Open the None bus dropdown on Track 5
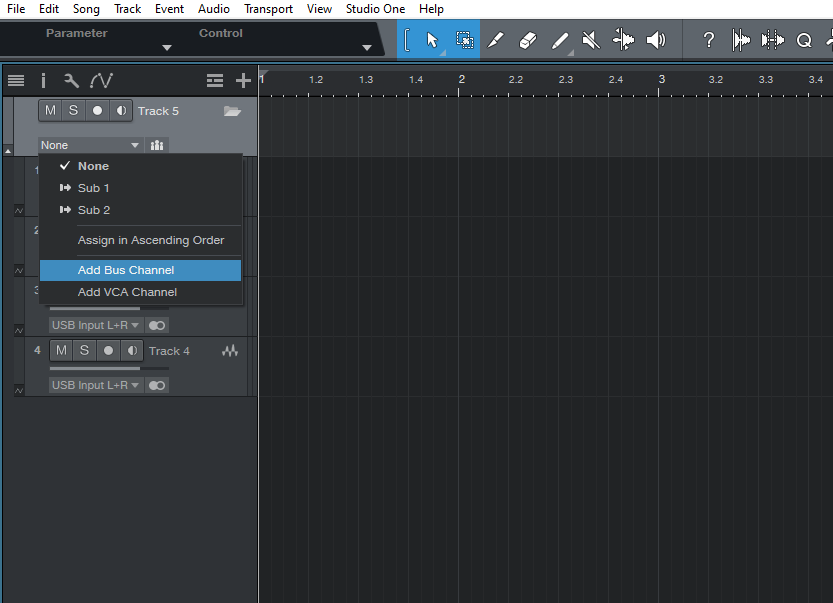Viewport: 833px width, 603px height. point(90,145)
